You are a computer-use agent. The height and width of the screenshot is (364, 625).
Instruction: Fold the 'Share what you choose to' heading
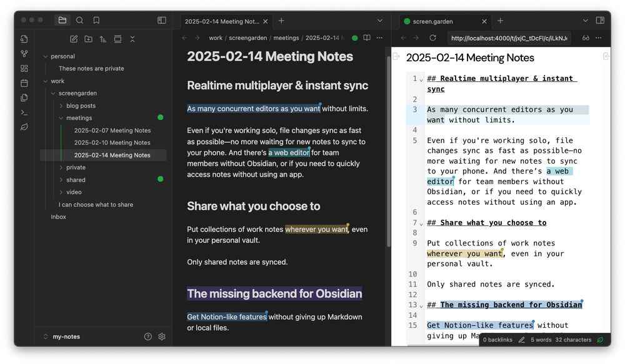pyautogui.click(x=421, y=224)
